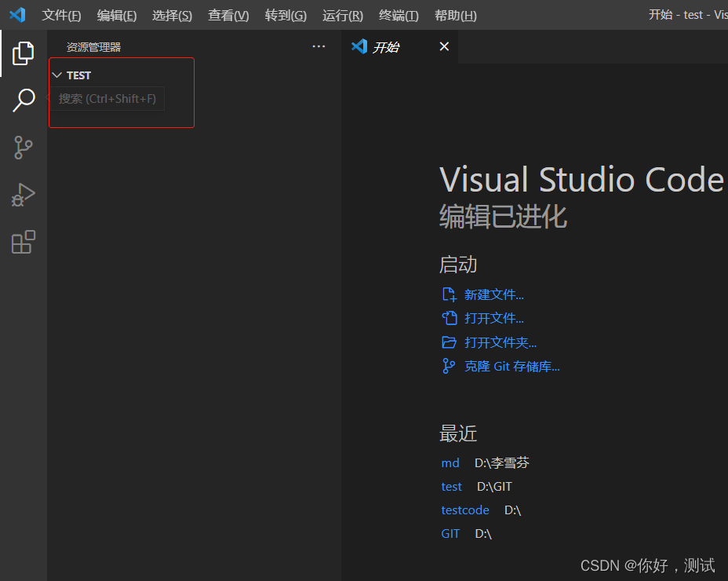
Task: Click the 新建文件... link
Action: tap(494, 294)
